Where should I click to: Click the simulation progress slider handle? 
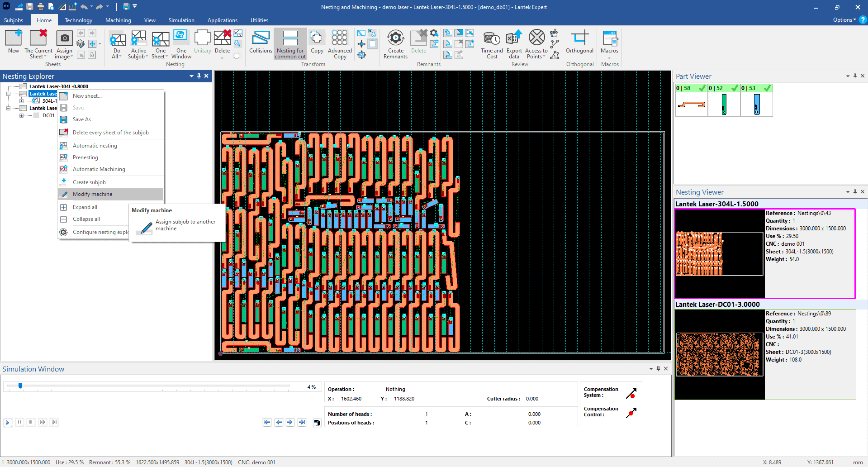tap(20, 386)
